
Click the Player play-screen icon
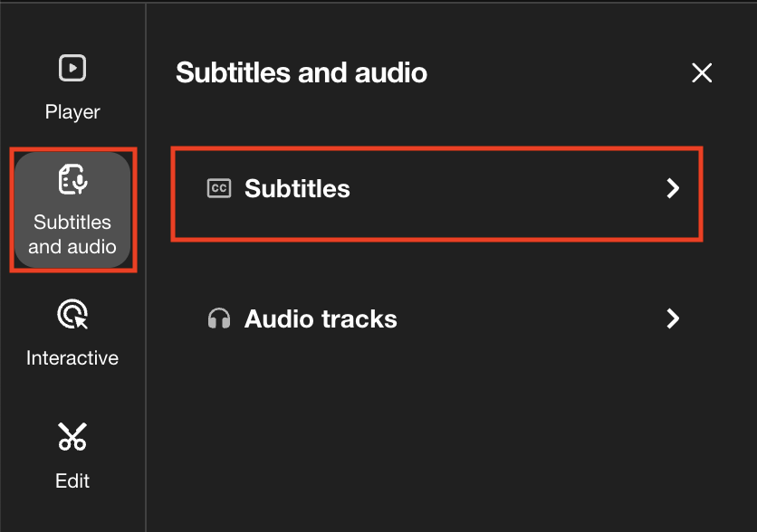[72, 68]
